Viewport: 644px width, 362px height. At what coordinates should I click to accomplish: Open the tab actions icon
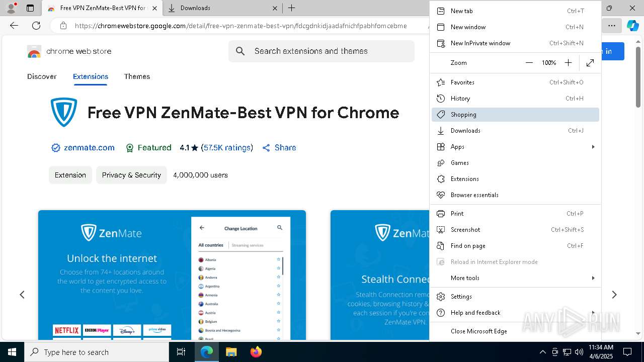point(30,8)
